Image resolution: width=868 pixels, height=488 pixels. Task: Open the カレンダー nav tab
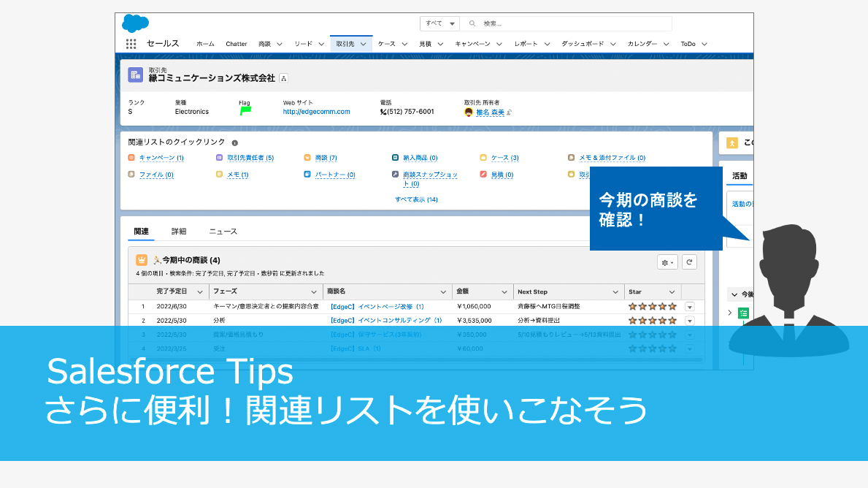coord(642,44)
